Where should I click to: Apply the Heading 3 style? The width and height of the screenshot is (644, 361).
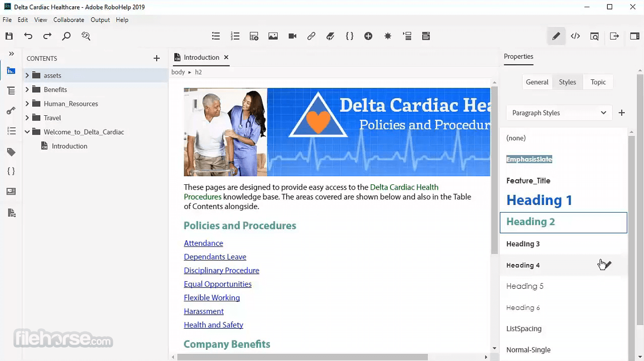click(x=563, y=244)
